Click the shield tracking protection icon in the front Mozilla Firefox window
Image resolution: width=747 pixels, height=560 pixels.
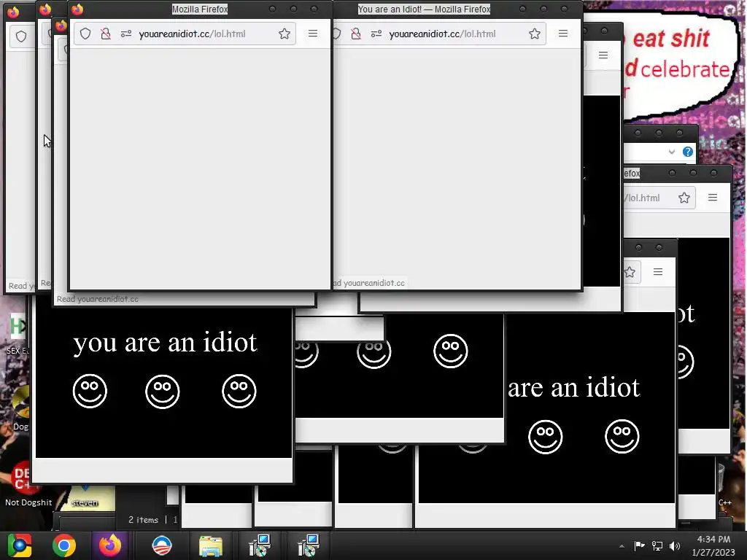pyautogui.click(x=85, y=34)
